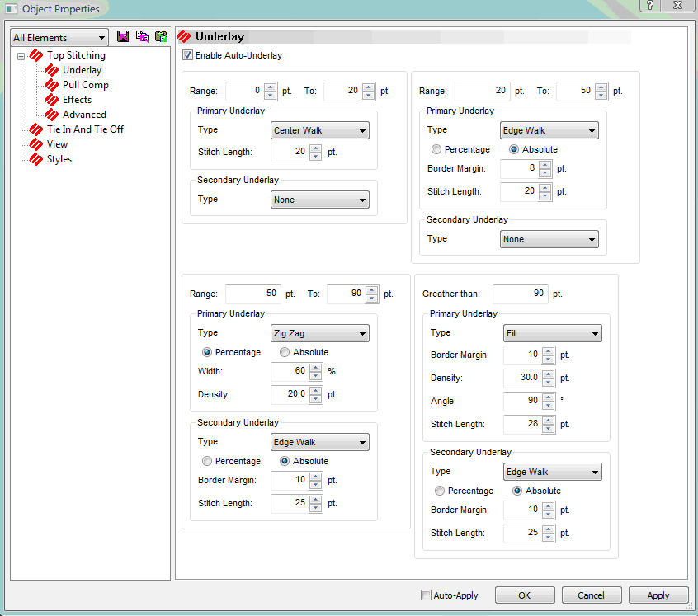Click the To field showing 20 pt
The height and width of the screenshot is (616, 698).
pos(342,91)
